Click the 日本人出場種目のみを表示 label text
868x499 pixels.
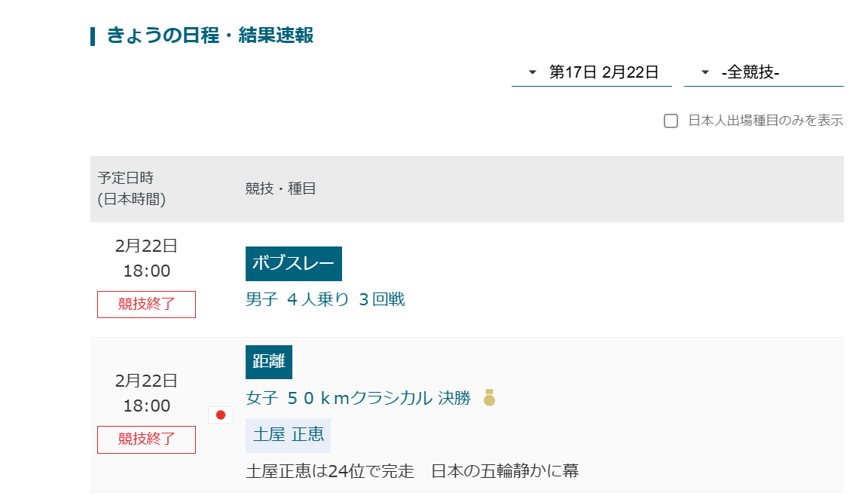tap(766, 121)
